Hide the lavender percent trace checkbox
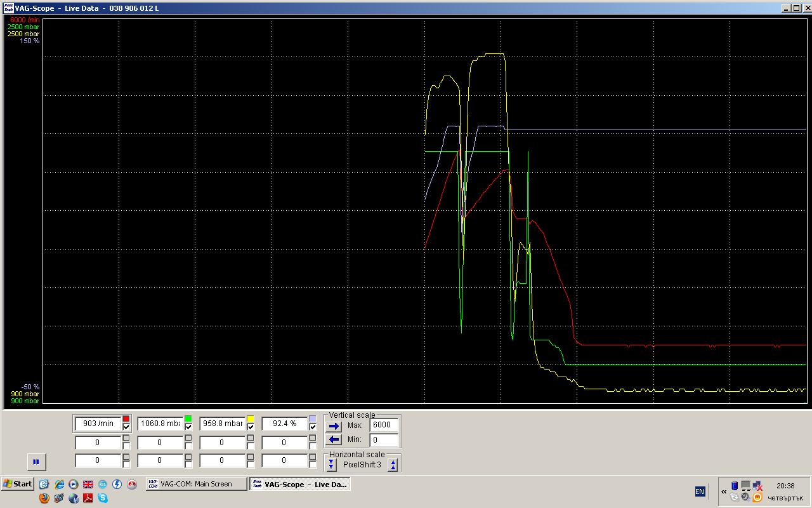Image resolution: width=812 pixels, height=508 pixels. pyautogui.click(x=313, y=428)
